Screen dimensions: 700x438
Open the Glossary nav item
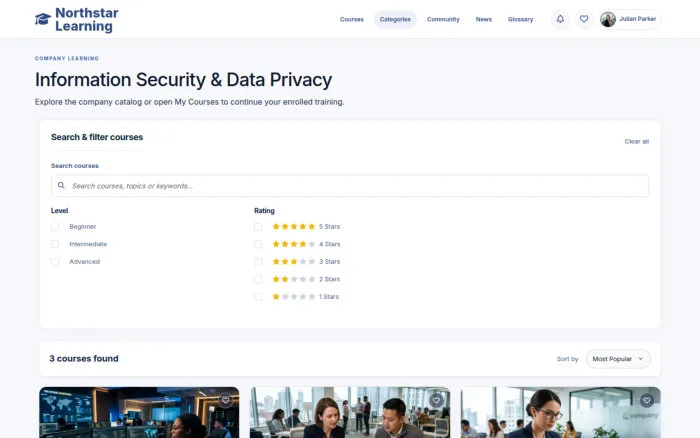520,19
